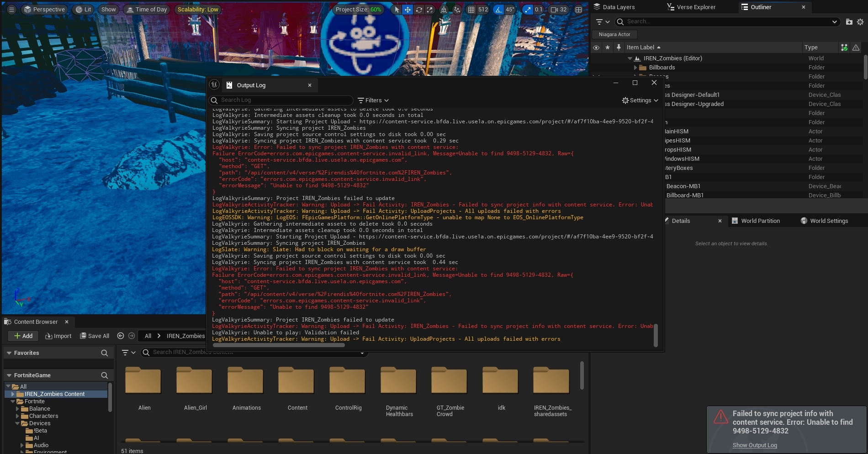Expand the Balance folder in tree
This screenshot has height=454, width=868.
point(18,409)
